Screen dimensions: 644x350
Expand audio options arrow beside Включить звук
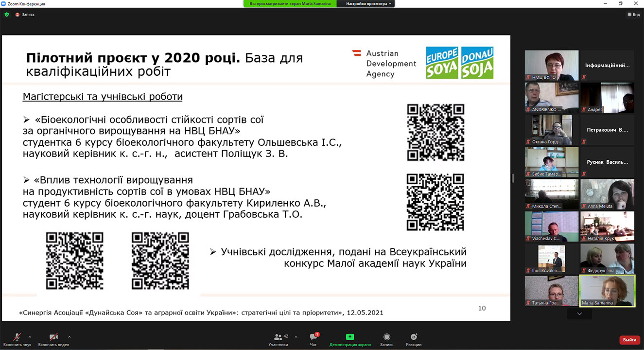pos(30,337)
